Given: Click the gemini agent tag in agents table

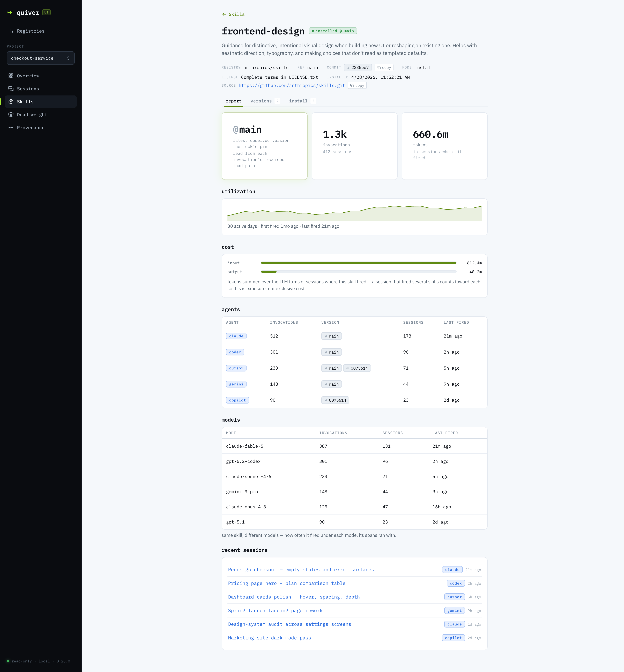Looking at the screenshot, I should [x=236, y=384].
